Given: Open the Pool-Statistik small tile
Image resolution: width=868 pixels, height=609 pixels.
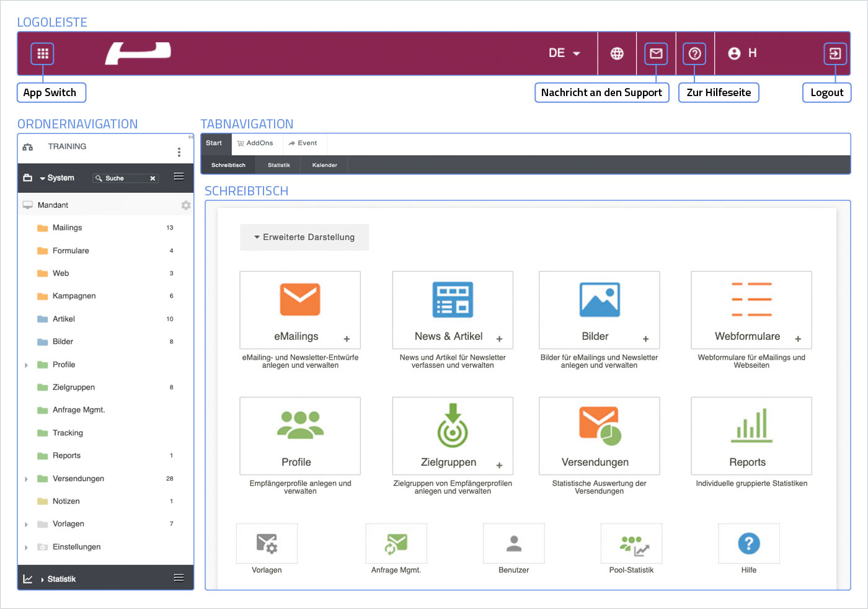Looking at the screenshot, I should tap(631, 544).
